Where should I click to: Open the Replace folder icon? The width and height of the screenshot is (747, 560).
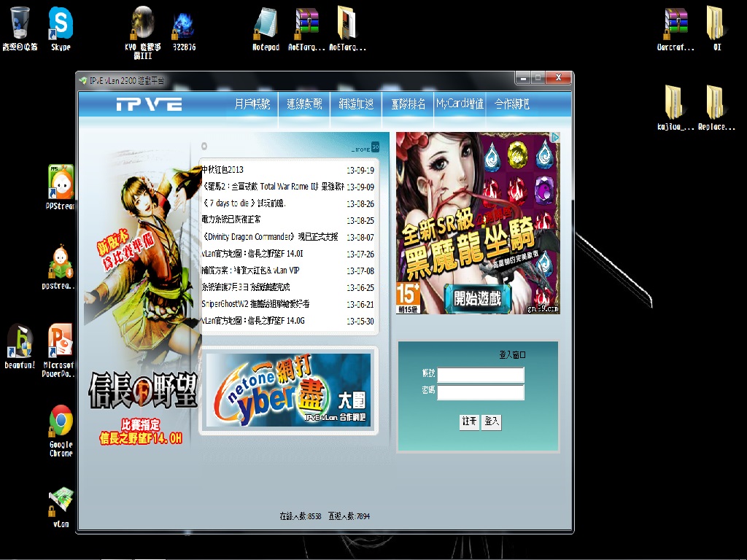pyautogui.click(x=716, y=108)
